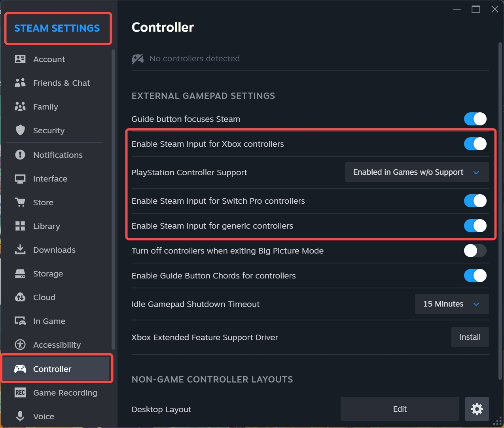Disable Guide button focuses Steam toggle

(x=475, y=119)
